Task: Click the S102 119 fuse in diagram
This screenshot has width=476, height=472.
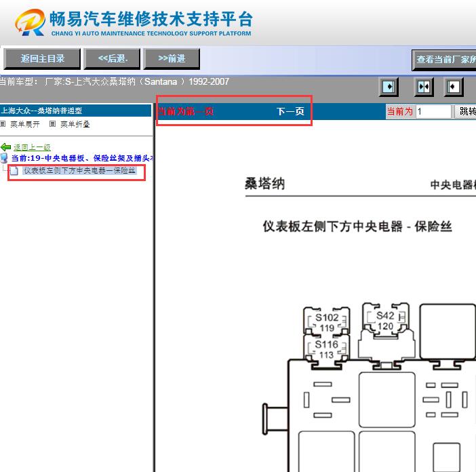Action: 327,322
